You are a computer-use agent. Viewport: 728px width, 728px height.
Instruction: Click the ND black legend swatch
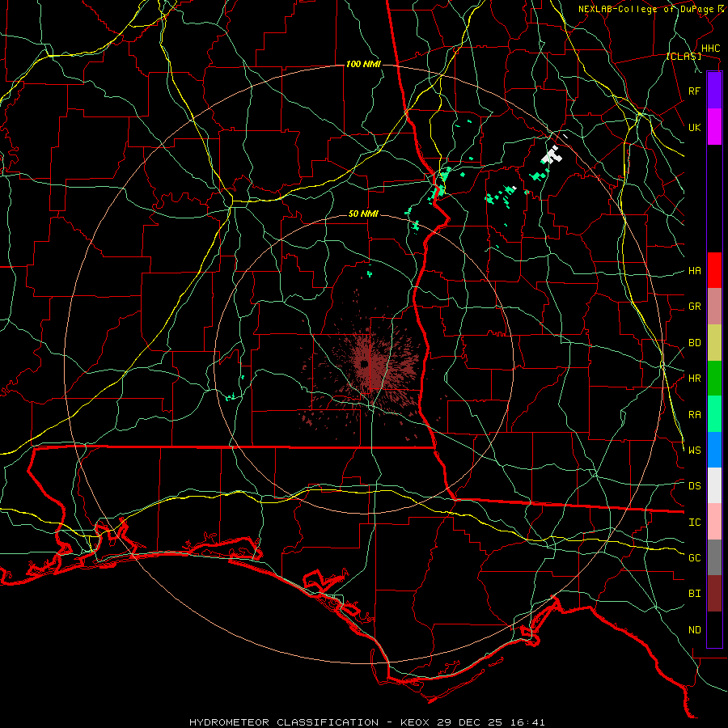pos(714,629)
